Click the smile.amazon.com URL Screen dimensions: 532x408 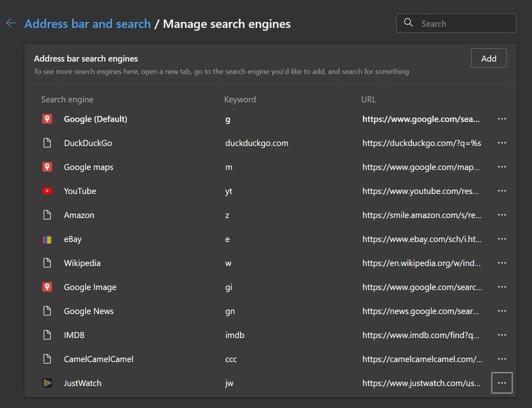pos(422,215)
